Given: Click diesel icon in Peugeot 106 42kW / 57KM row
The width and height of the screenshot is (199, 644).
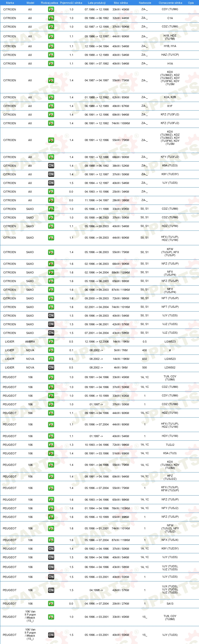Looking at the screenshot, I should click(x=51, y=590).
